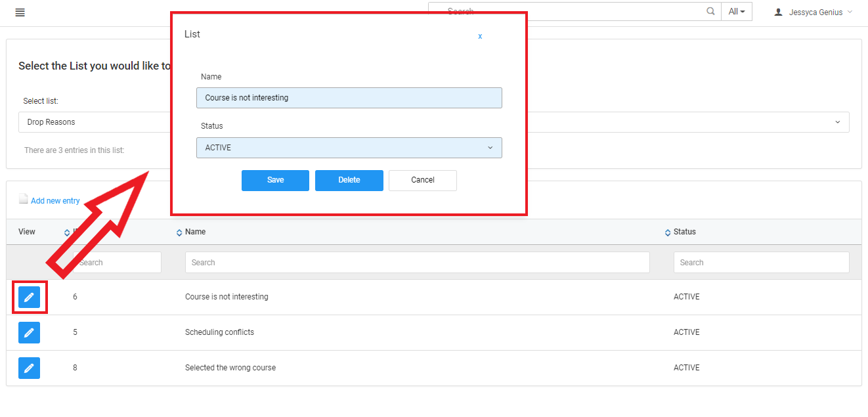Focus the Name text field in dialog

click(349, 98)
